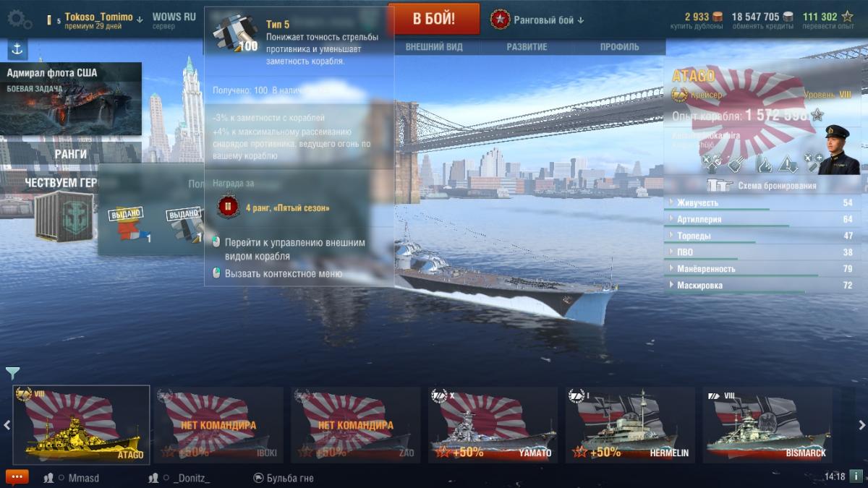This screenshot has width=868, height=488.
Task: Switch to the РАЗВИТИЕ tab
Action: click(527, 47)
